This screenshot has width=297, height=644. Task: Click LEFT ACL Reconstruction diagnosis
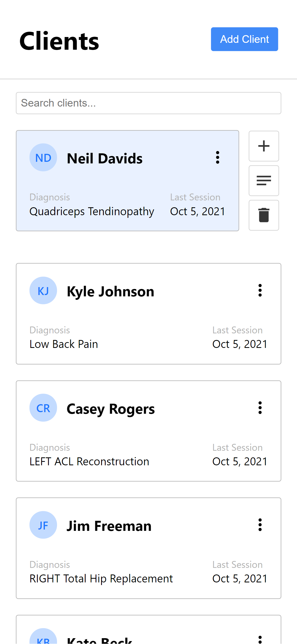(x=89, y=462)
